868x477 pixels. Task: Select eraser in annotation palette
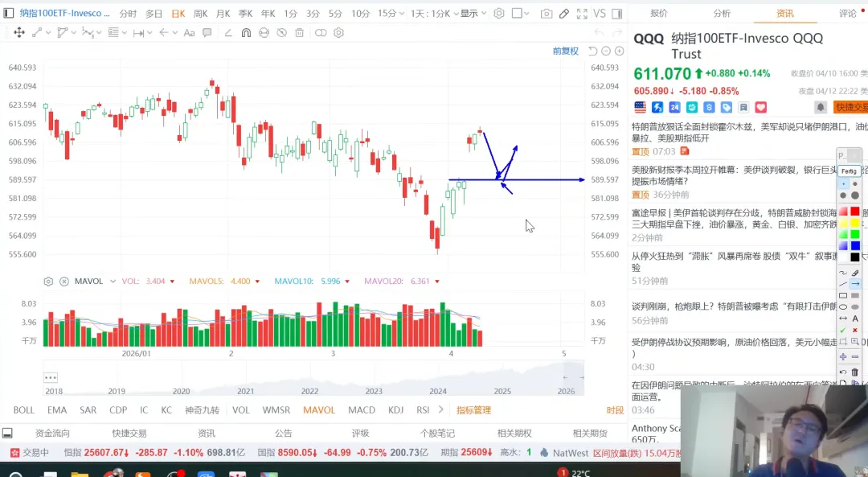tap(855, 273)
